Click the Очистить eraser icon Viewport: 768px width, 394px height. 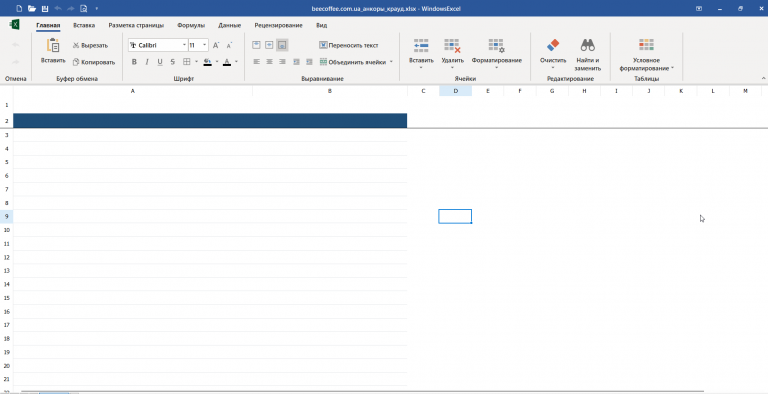pos(553,46)
